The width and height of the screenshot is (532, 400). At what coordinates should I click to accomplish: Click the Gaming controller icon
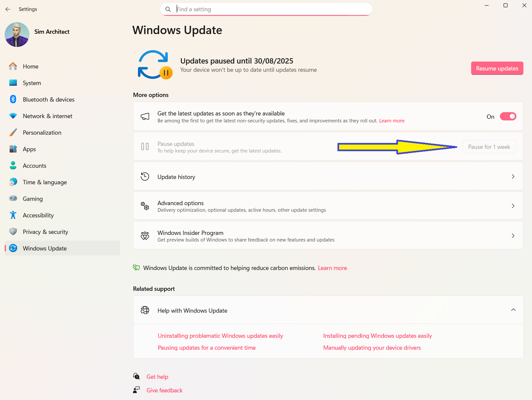coord(13,199)
